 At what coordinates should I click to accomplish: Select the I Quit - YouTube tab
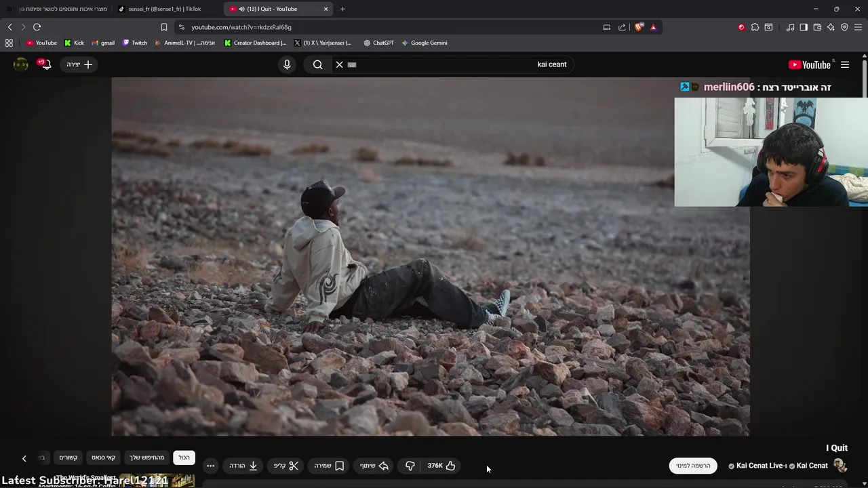pos(278,9)
